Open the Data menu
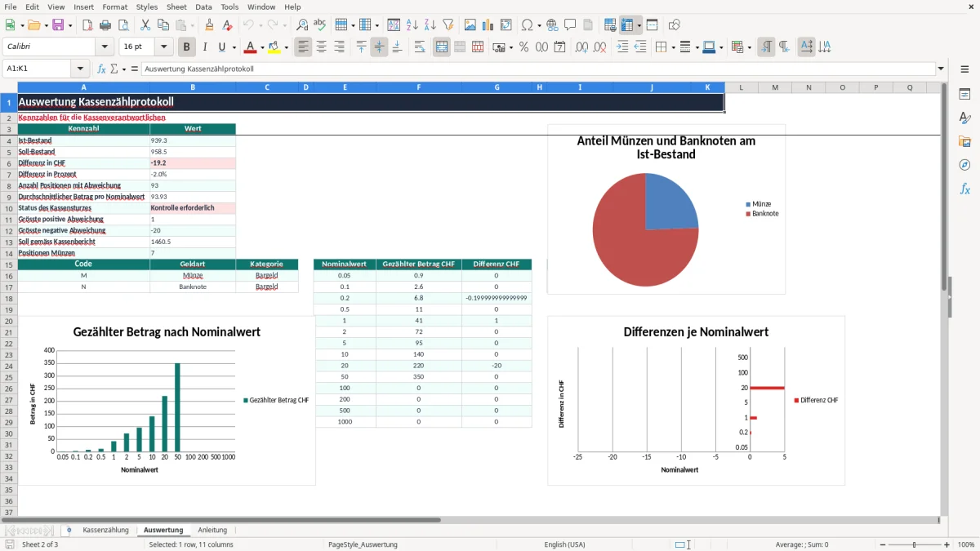 click(x=203, y=7)
